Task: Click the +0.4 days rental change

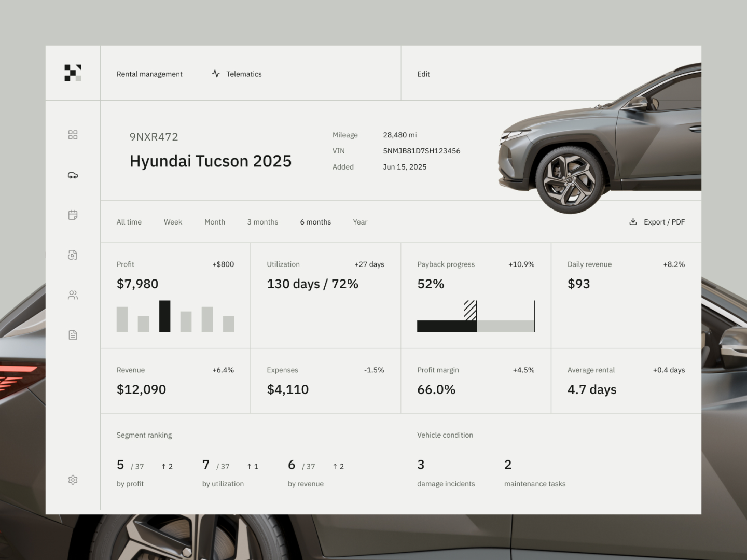Action: point(669,370)
